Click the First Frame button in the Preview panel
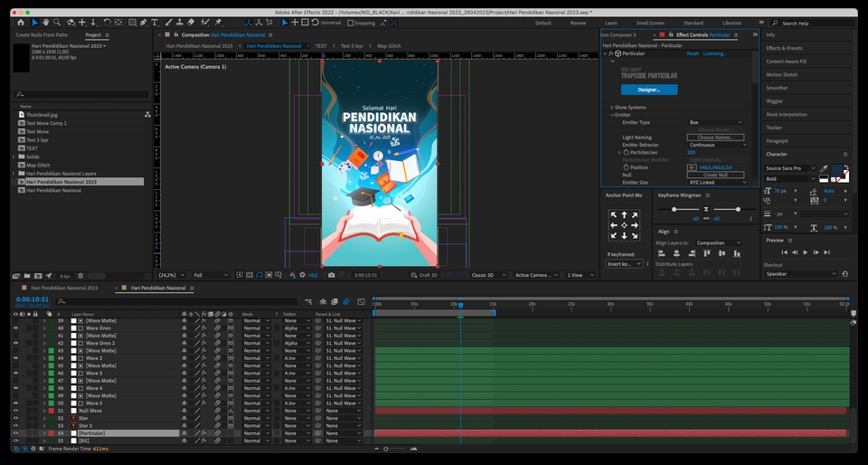Viewport: 868px width, 465px height. (784, 252)
